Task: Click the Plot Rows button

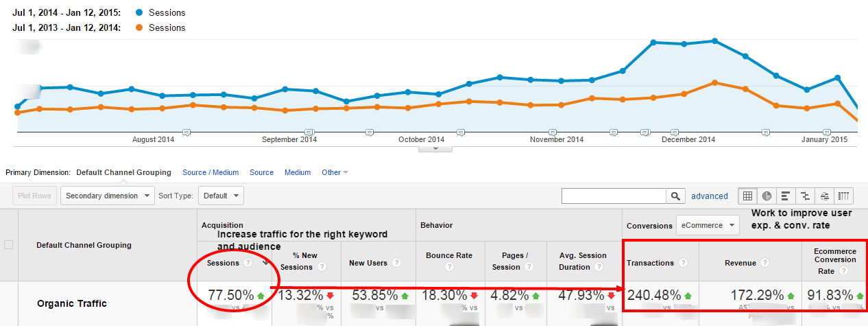Action: 34,196
